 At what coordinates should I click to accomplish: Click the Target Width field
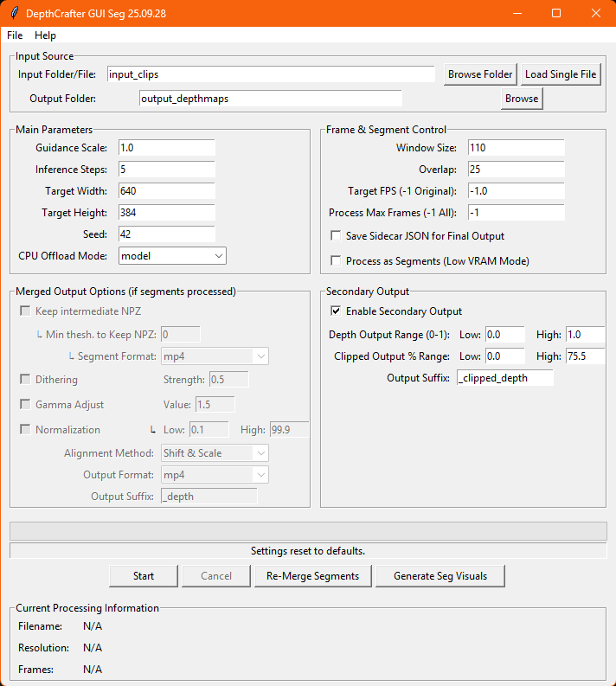tap(167, 191)
